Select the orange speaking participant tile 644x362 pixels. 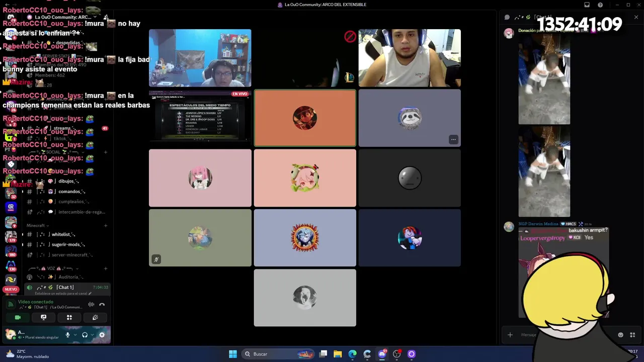coord(305,118)
